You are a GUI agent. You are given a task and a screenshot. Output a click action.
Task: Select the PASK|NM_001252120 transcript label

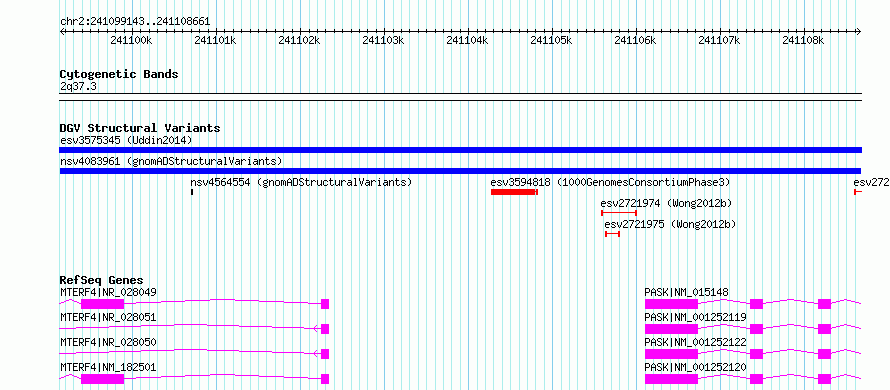coord(695,367)
